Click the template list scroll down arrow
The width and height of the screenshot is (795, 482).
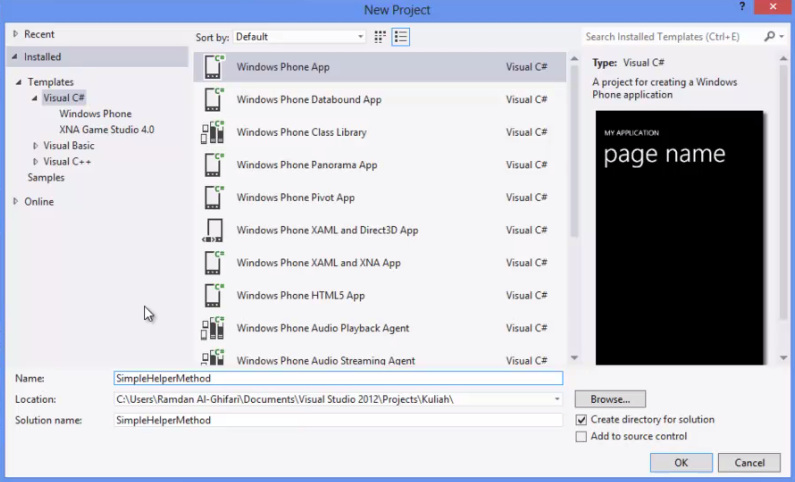pos(574,358)
